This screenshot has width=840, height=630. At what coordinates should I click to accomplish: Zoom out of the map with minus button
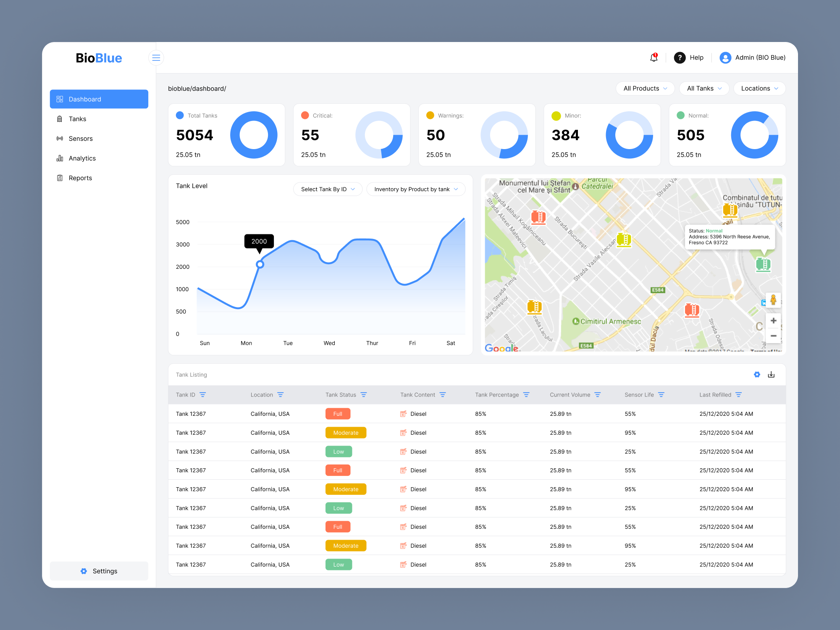point(773,336)
